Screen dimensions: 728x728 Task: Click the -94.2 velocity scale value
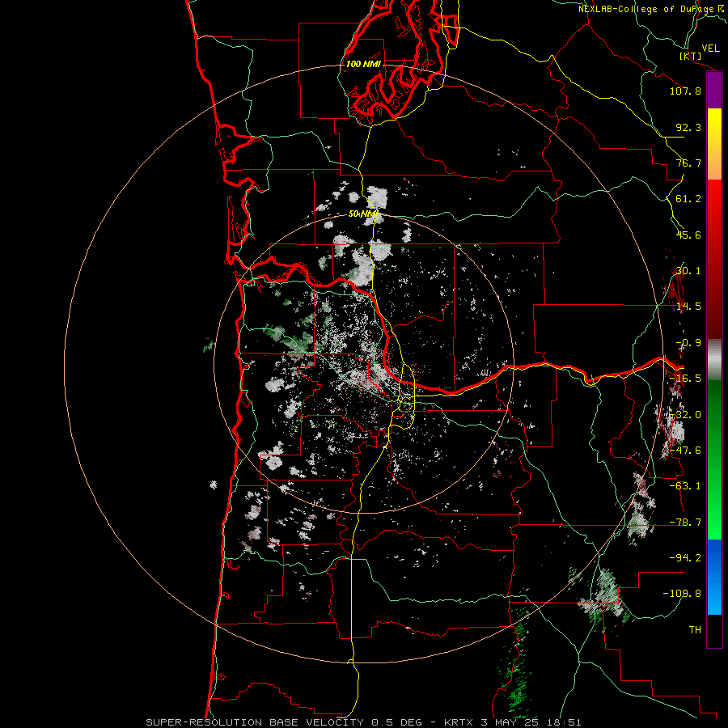pyautogui.click(x=685, y=558)
